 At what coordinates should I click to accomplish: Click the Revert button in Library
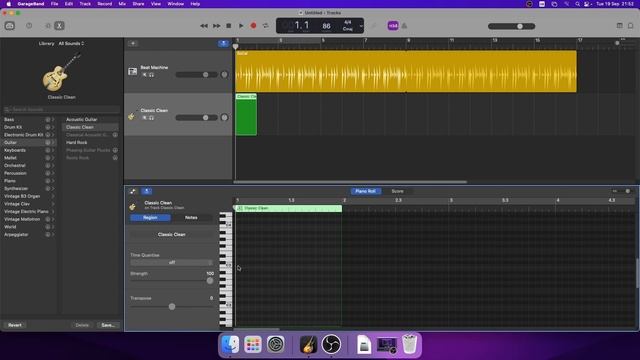point(15,325)
